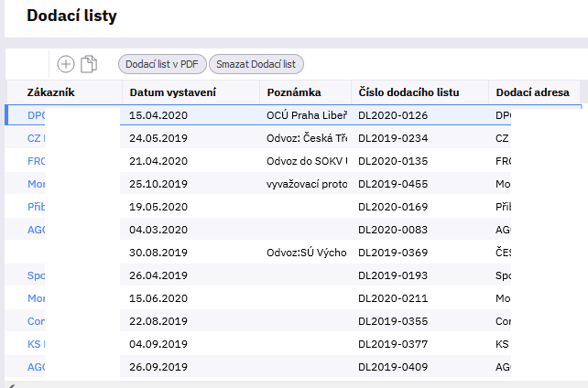Viewport: 588px width, 388px height.
Task: Click the copy delivery note icon
Action: click(89, 64)
